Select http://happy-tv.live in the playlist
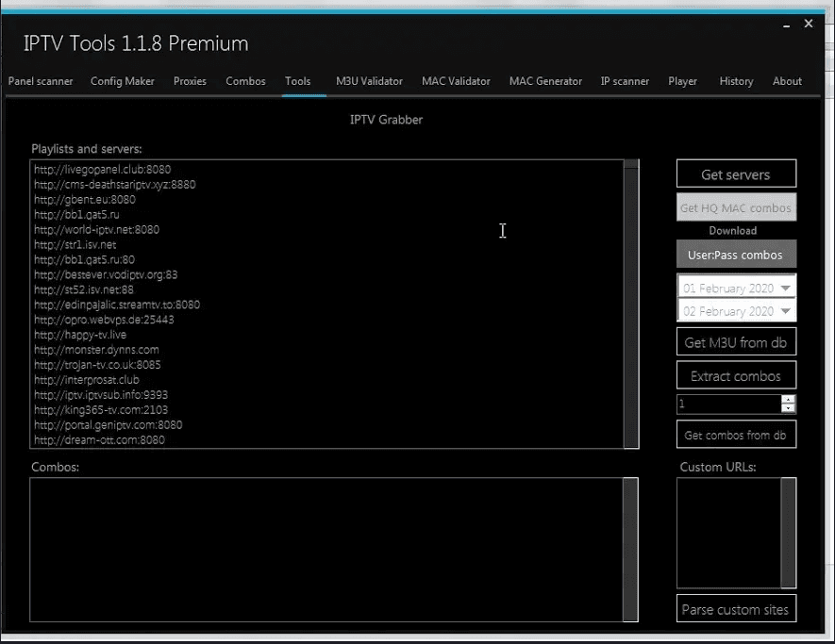Image resolution: width=835 pixels, height=644 pixels. coord(80,334)
